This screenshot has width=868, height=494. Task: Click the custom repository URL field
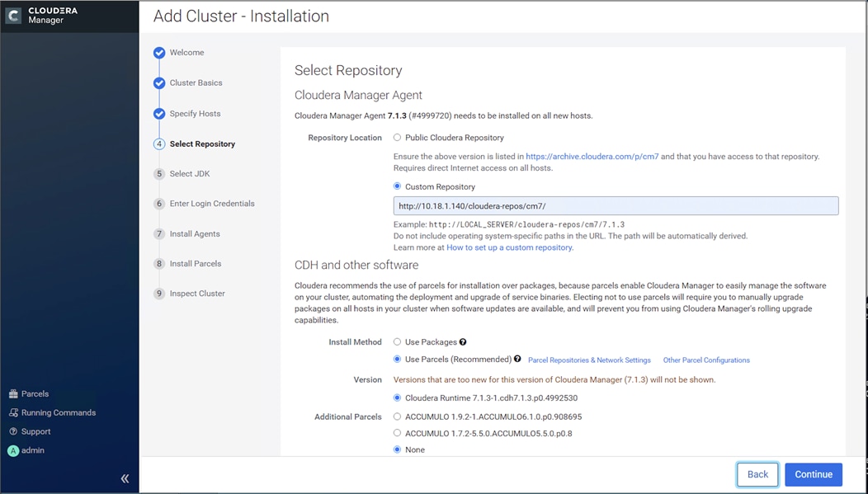coord(616,206)
